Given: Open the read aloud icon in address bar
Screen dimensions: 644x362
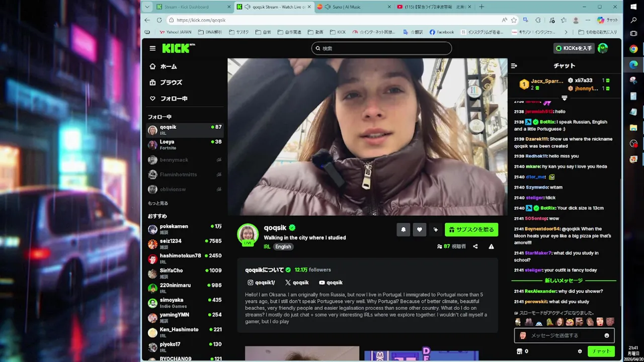Looking at the screenshot, I should click(504, 20).
